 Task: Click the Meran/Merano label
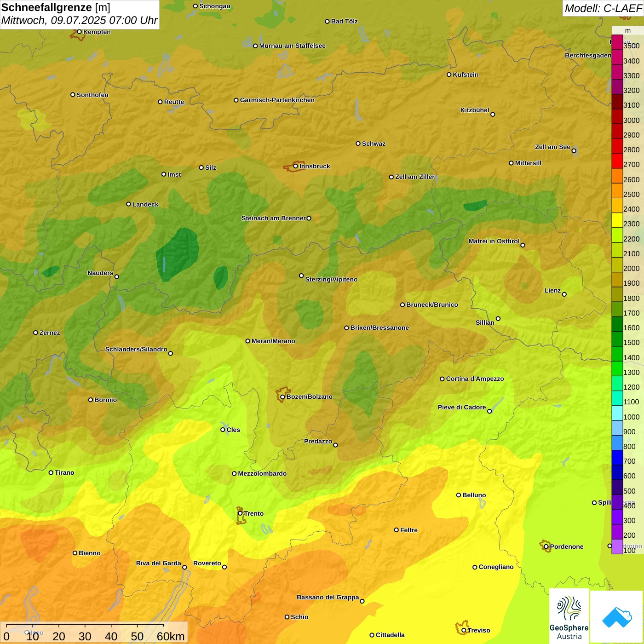[273, 341]
